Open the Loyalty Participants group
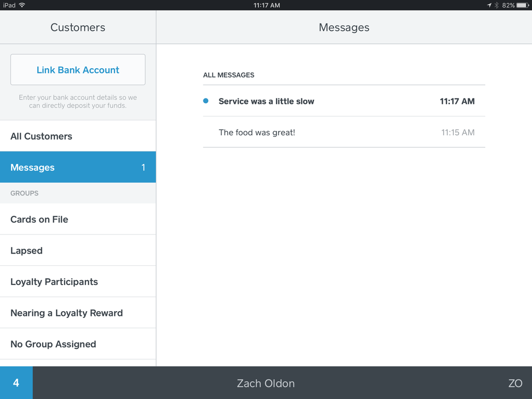Viewport: 532px width, 399px height. (78, 282)
